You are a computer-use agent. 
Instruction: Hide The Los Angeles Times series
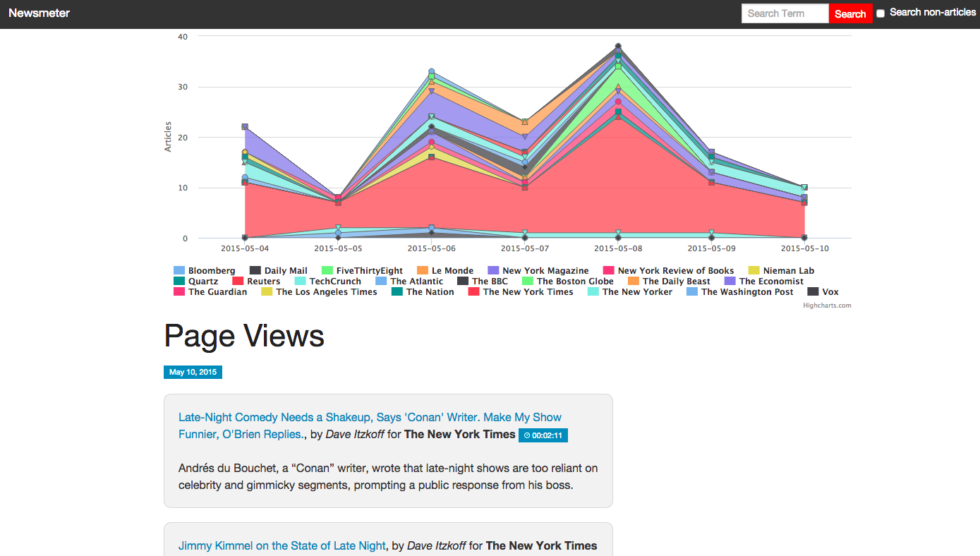pyautogui.click(x=319, y=292)
